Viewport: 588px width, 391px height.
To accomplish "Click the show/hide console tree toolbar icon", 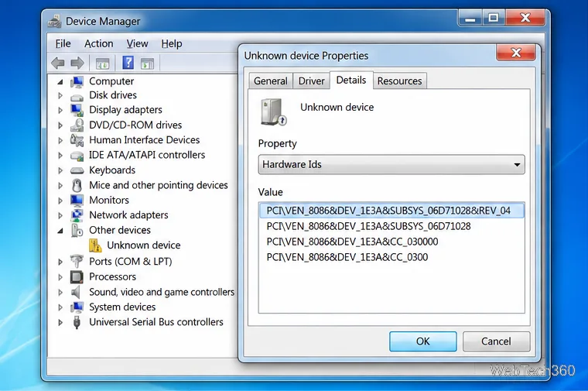I will pyautogui.click(x=102, y=63).
